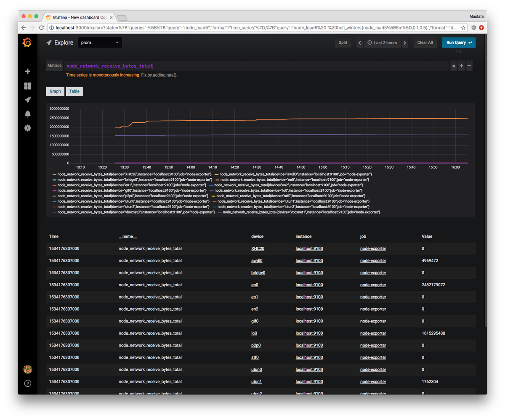This screenshot has width=505, height=420.
Task: Shift time range backward with left chevron
Action: pyautogui.click(x=359, y=42)
